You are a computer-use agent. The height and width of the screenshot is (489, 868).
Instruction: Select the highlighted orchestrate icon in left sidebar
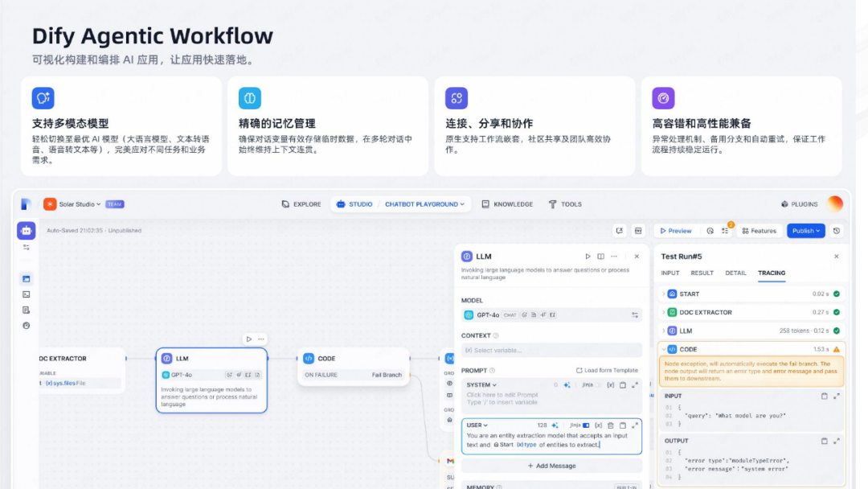(x=26, y=279)
